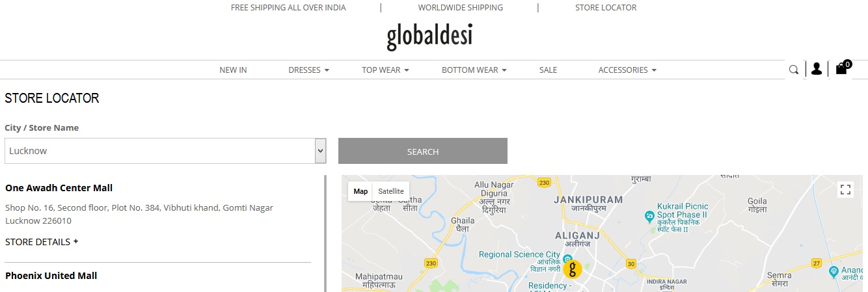Open the Sale menu item
The height and width of the screenshot is (292, 868).
(x=548, y=70)
